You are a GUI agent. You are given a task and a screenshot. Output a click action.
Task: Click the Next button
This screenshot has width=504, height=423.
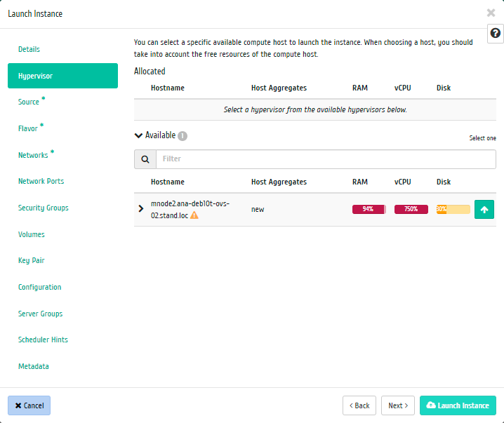(x=397, y=405)
